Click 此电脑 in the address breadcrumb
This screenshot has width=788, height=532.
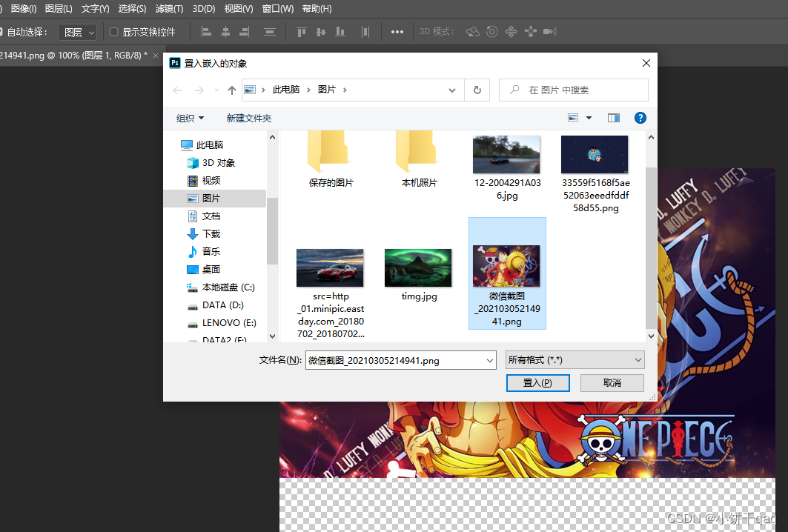click(286, 90)
